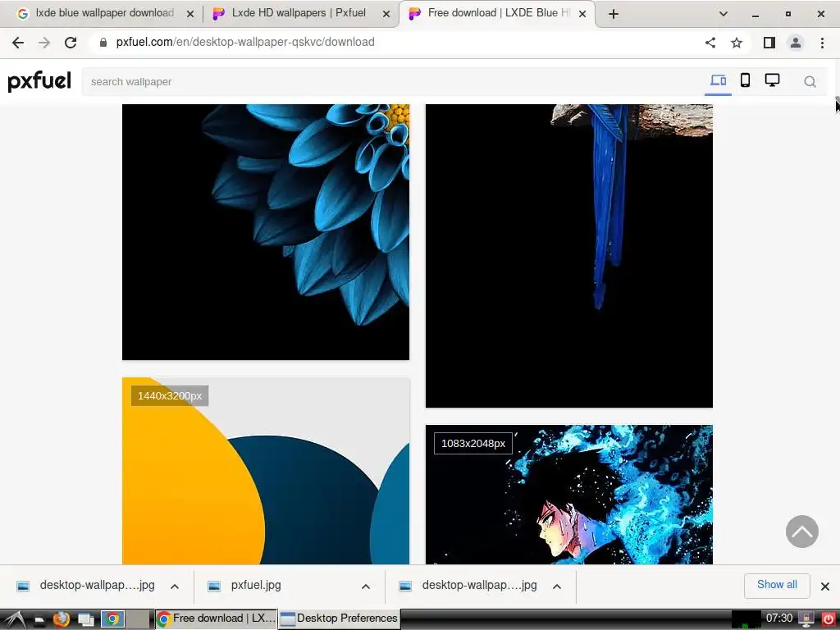Click the pxfuel logo
The width and height of the screenshot is (840, 630).
click(x=39, y=81)
